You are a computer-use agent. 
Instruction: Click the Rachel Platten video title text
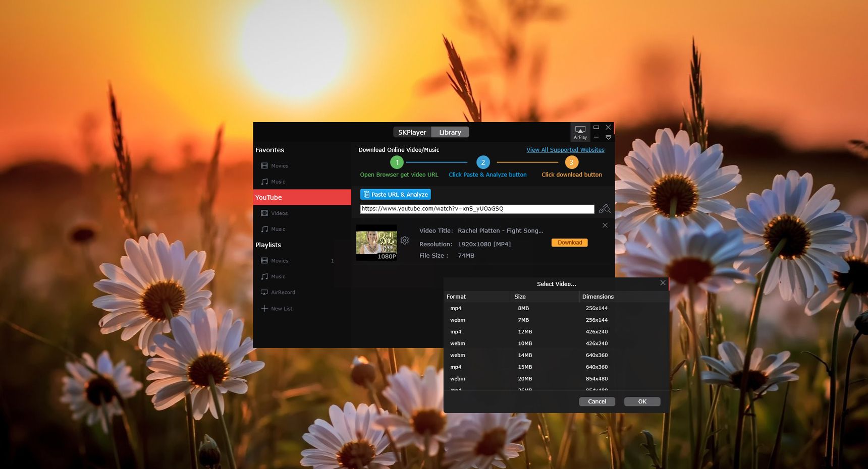coord(500,230)
